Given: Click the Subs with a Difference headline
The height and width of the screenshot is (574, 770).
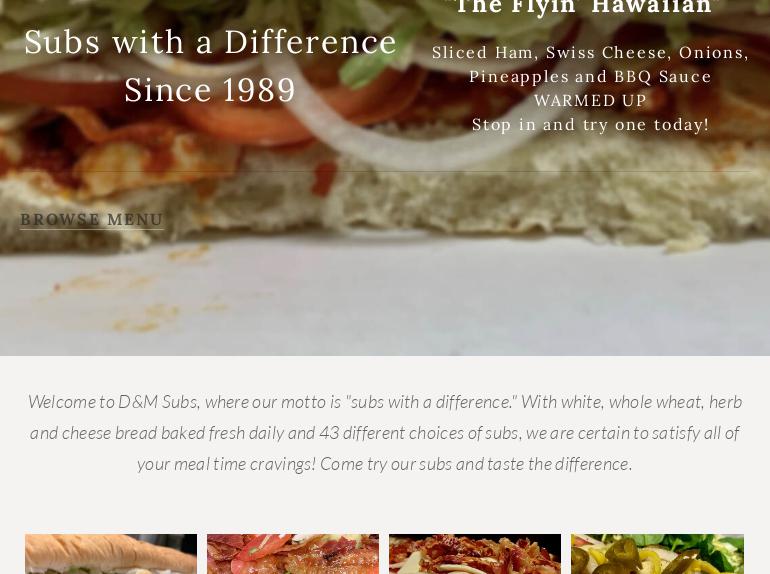Looking at the screenshot, I should click(x=210, y=42).
